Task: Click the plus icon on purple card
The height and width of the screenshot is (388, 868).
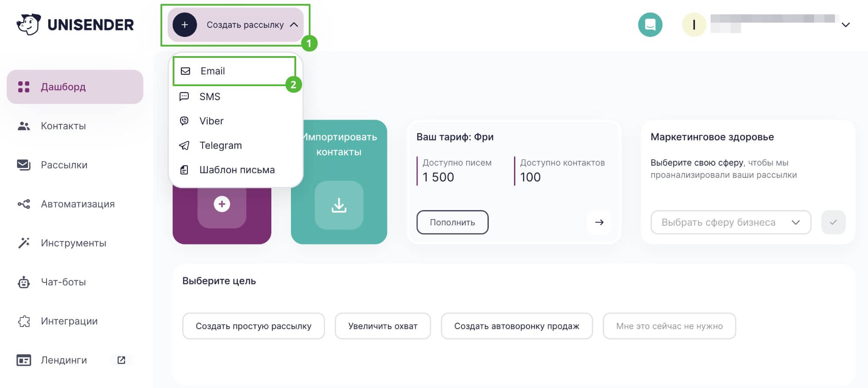Action: click(x=222, y=204)
